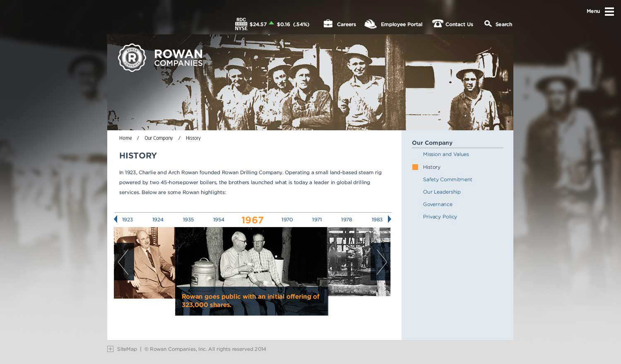Expand the SiteMap plus icon
The width and height of the screenshot is (621, 364).
point(110,349)
